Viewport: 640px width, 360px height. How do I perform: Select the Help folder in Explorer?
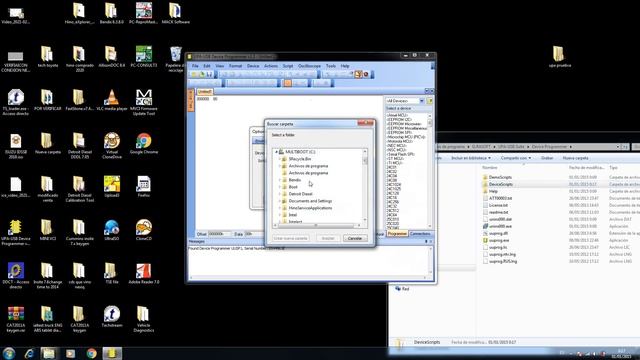click(x=493, y=191)
